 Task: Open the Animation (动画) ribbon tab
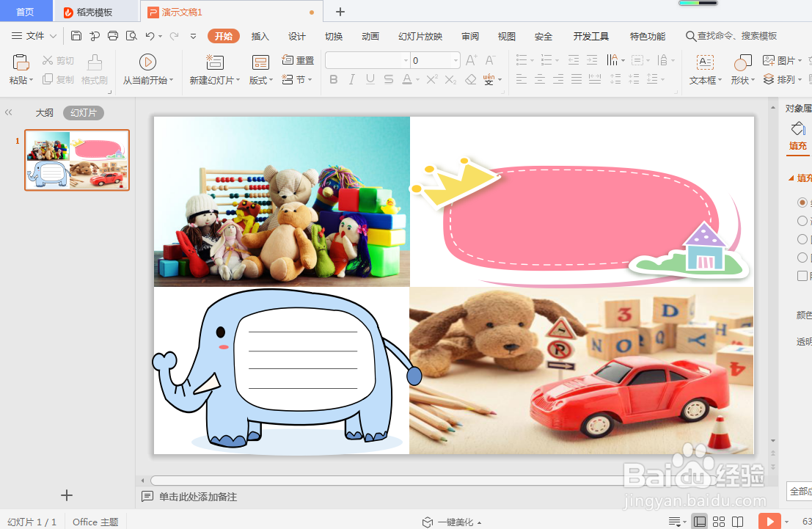pyautogui.click(x=370, y=36)
